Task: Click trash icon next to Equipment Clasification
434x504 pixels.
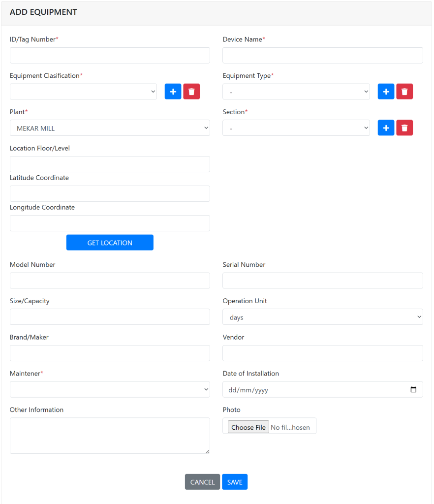Action: [191, 92]
